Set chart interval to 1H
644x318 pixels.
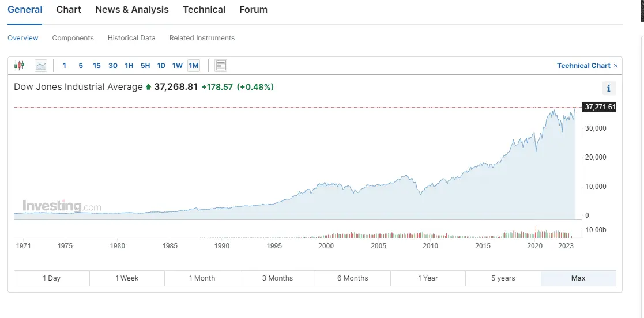coord(129,66)
